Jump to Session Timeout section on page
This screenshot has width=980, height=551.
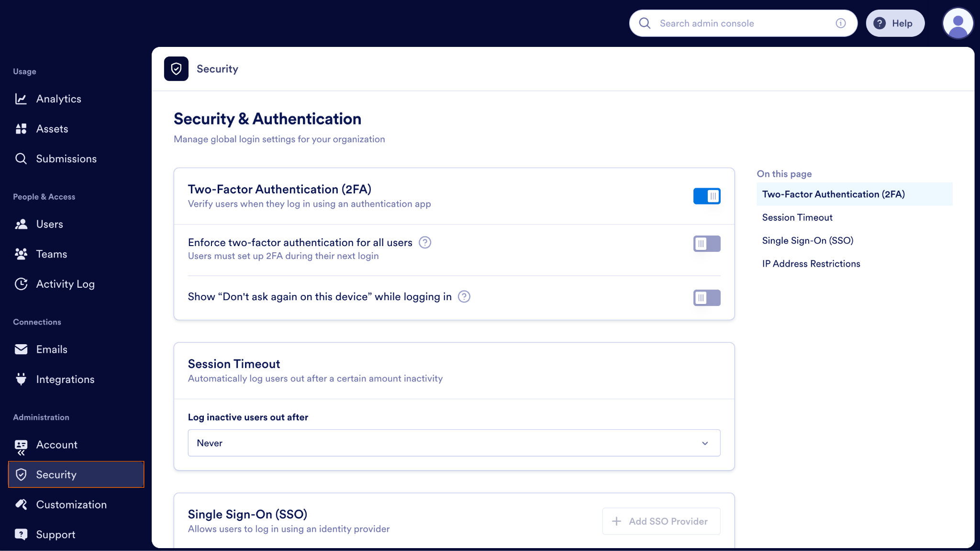(x=797, y=217)
